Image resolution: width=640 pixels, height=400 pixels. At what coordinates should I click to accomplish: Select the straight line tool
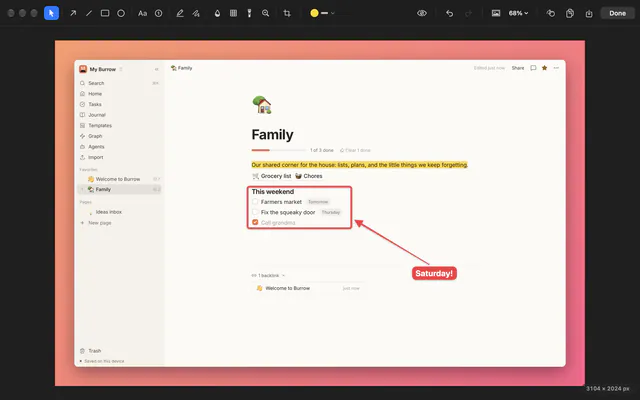pyautogui.click(x=89, y=13)
